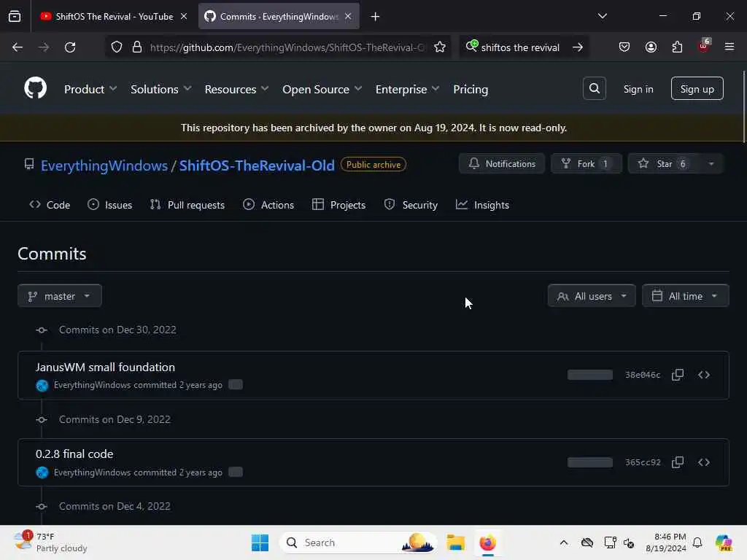Browse repository at 0.2.8 final code commit
747x560 pixels.
[704, 462]
